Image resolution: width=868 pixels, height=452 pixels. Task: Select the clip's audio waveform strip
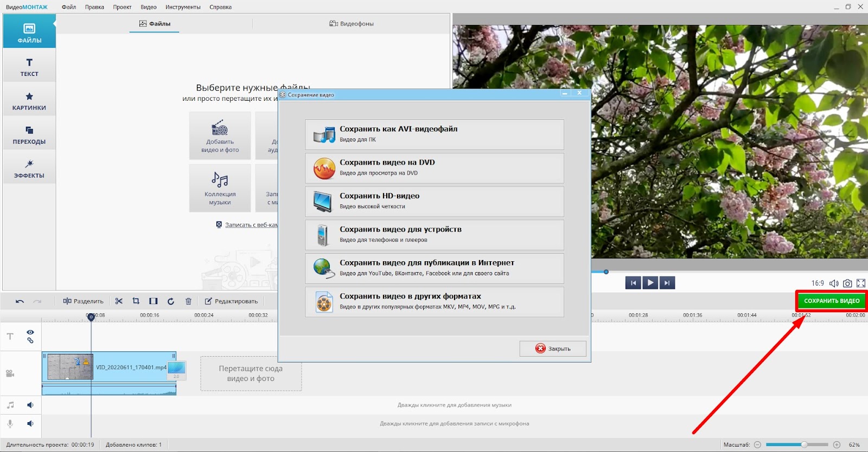[109, 390]
